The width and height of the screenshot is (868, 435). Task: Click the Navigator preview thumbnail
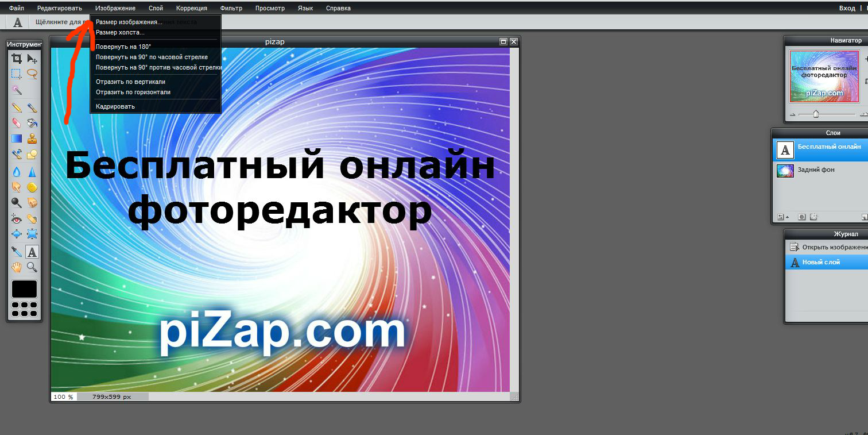click(824, 76)
